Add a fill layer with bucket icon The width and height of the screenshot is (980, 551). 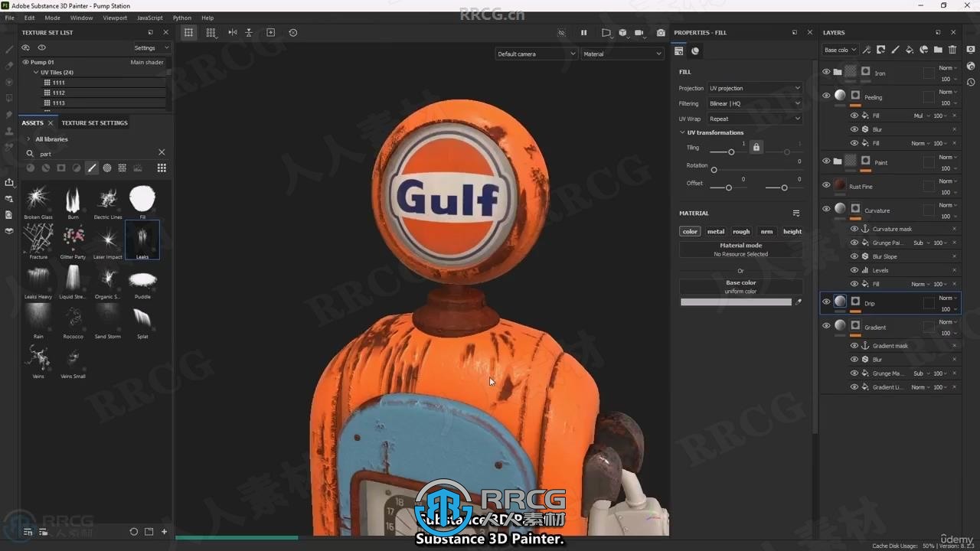tap(910, 50)
